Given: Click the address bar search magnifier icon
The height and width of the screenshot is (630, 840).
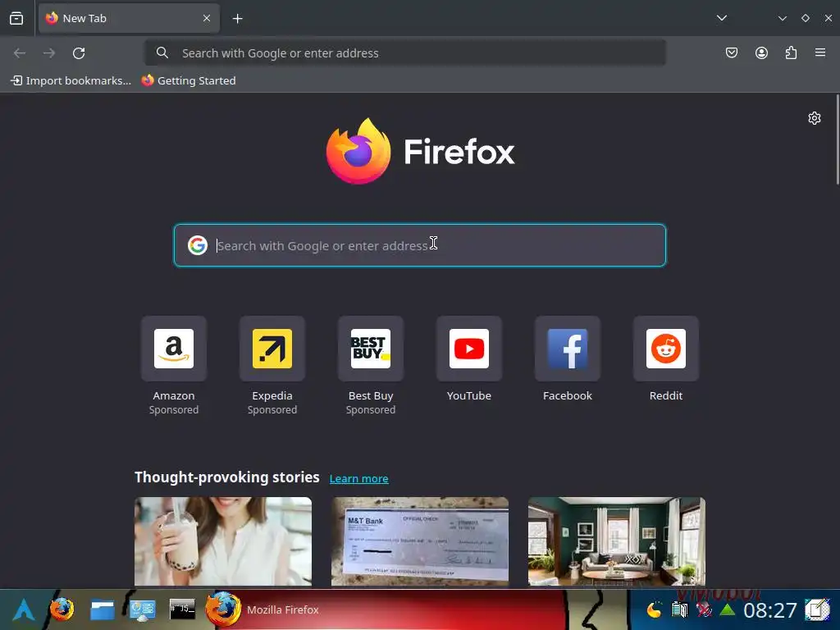Looking at the screenshot, I should [x=162, y=52].
